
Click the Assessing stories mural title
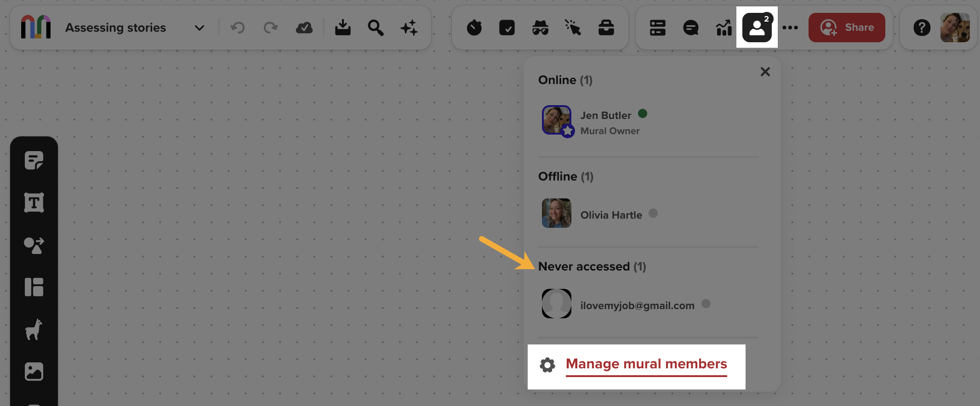coord(115,28)
